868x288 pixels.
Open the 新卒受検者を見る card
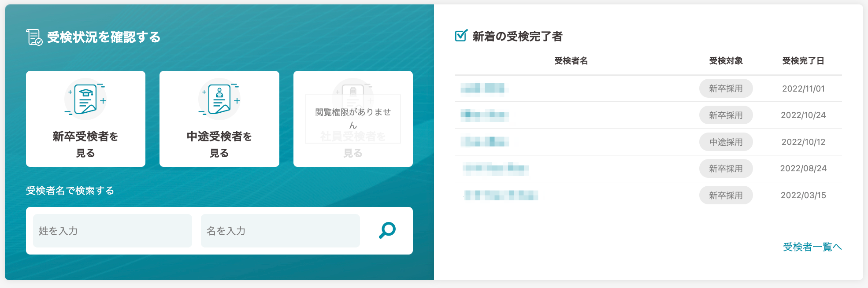pyautogui.click(x=85, y=119)
